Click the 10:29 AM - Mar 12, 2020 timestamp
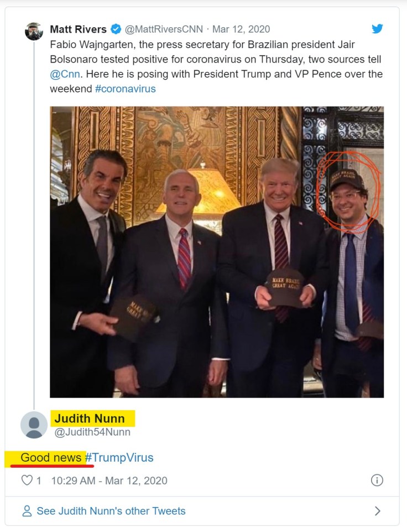The height and width of the screenshot is (532, 407). [x=108, y=481]
